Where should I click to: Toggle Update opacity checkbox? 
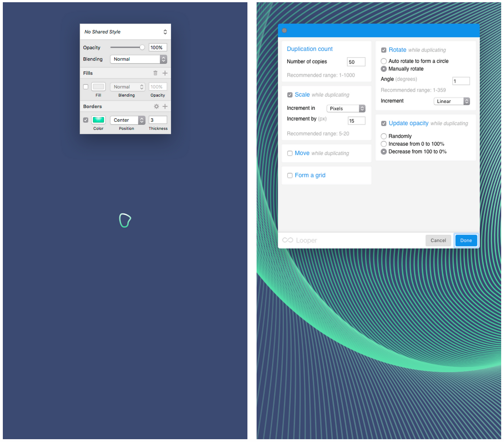384,123
